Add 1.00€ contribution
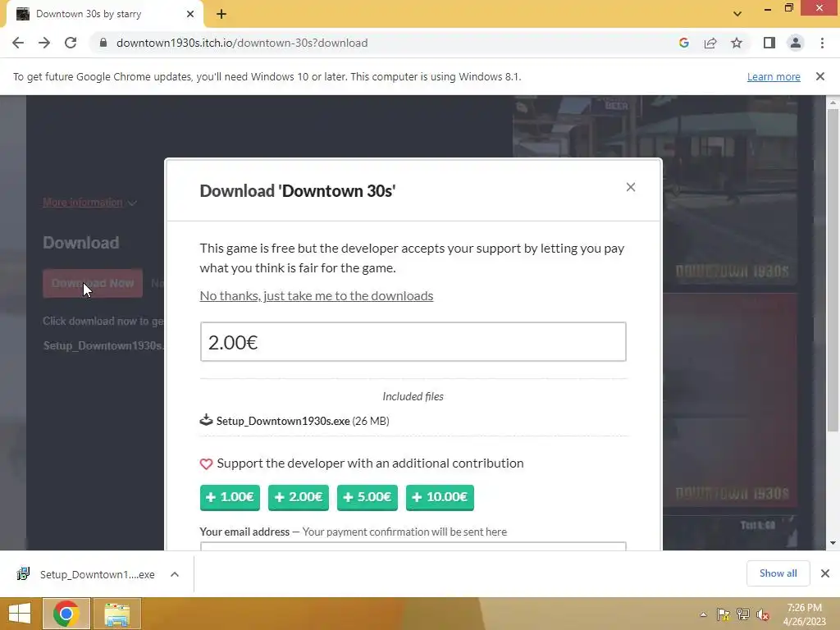The image size is (840, 630). [x=230, y=498]
